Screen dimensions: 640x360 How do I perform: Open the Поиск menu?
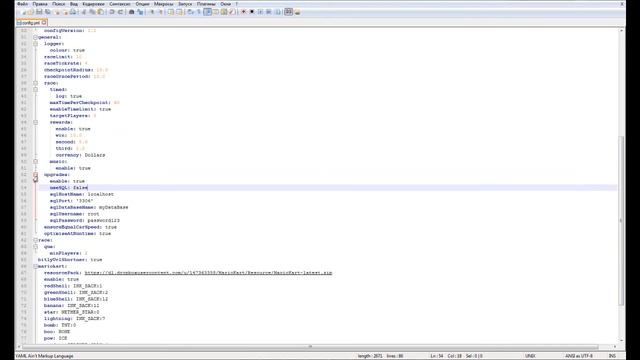click(x=58, y=4)
